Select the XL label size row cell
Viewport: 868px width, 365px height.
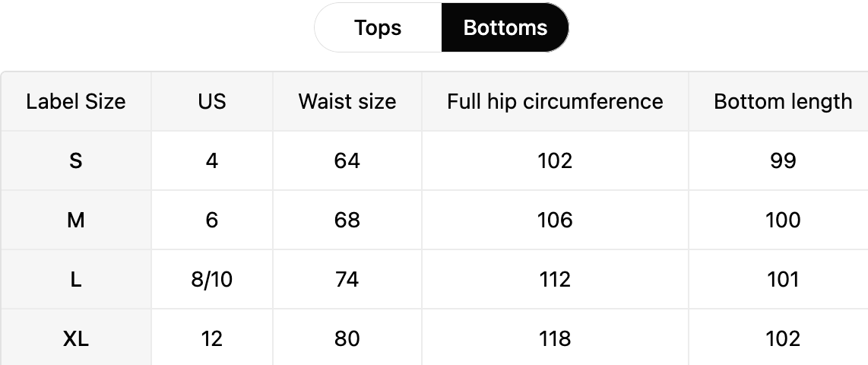[76, 338]
